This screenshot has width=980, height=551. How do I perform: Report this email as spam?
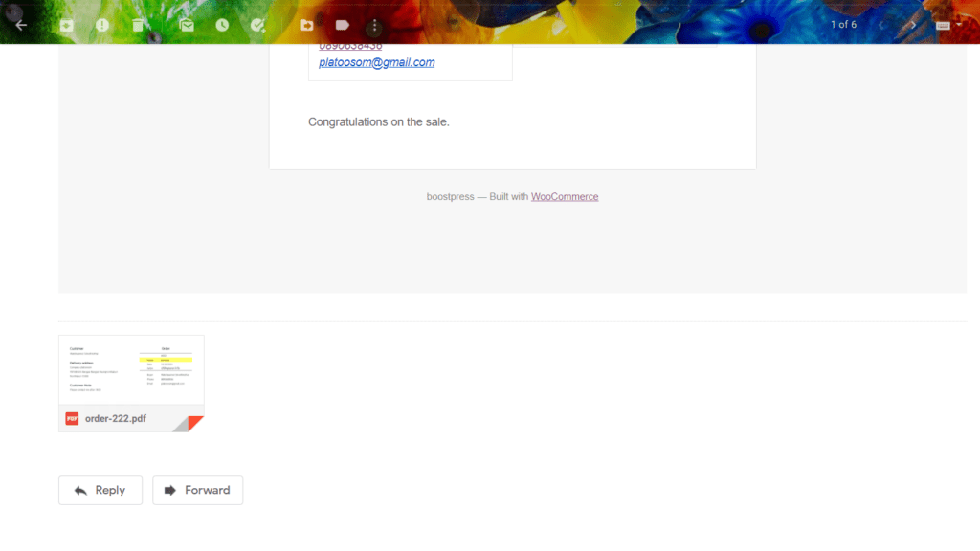coord(101,25)
